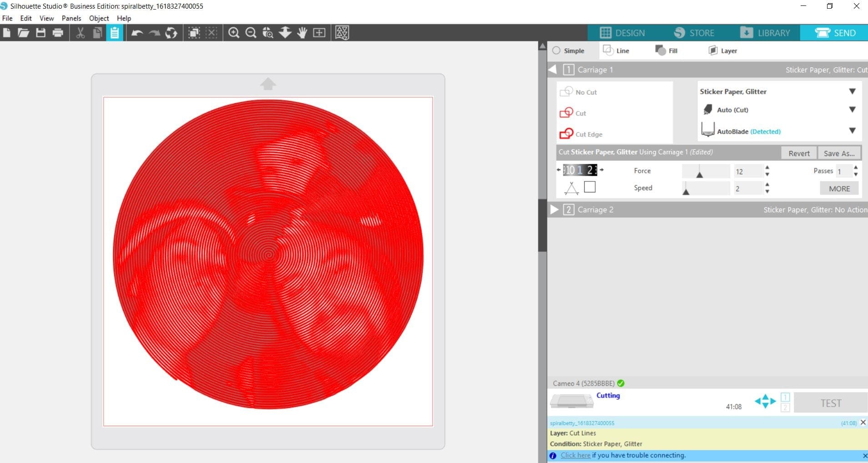Switch to the Fill cut mode tab
Image resolution: width=868 pixels, height=463 pixels.
click(x=667, y=50)
